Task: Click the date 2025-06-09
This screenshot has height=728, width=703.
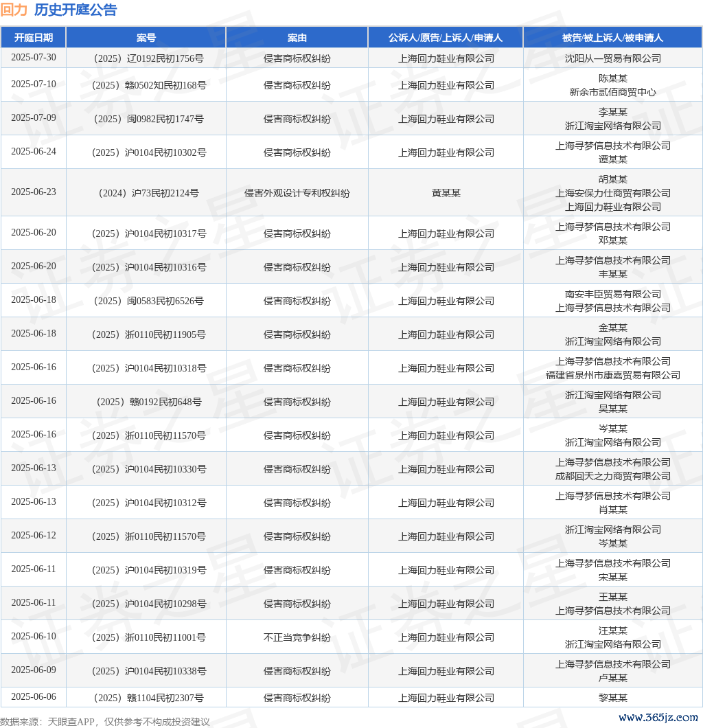Action: [x=34, y=670]
